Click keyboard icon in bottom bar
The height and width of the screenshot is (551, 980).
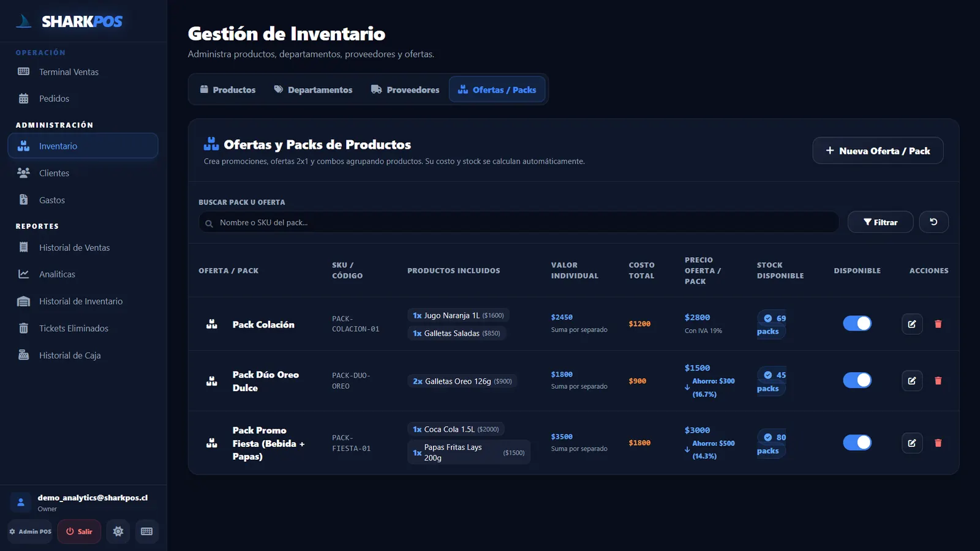(x=147, y=531)
